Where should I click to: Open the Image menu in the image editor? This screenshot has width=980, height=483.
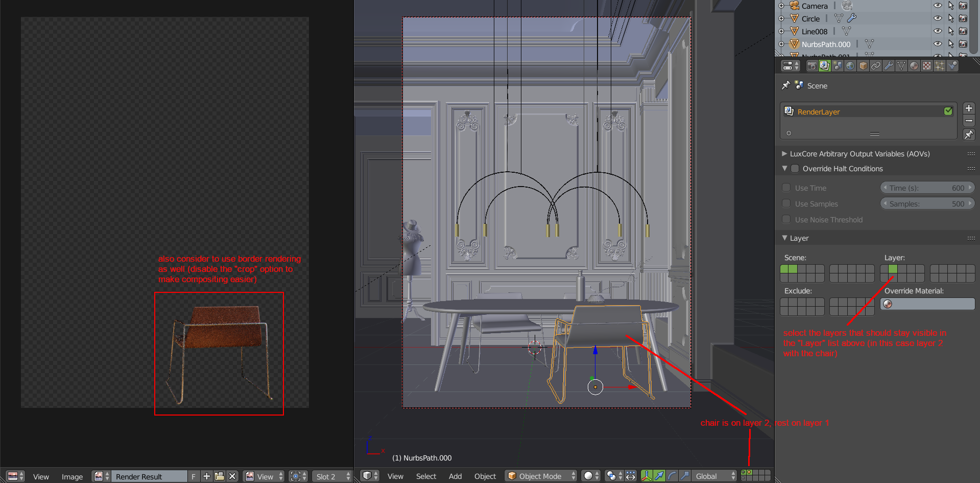pos(73,476)
